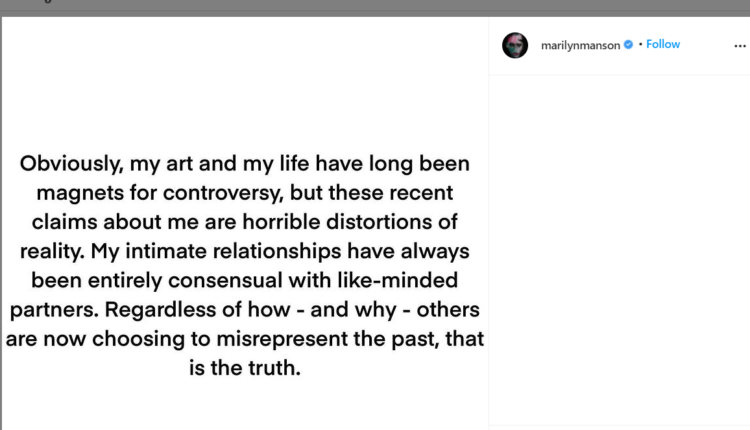This screenshot has width=750, height=430.
Task: Click the white space below the statement
Action: (244, 405)
